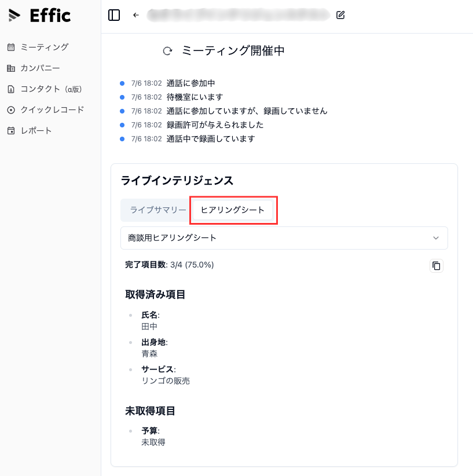Edit the meeting title with pencil icon
Image resolution: width=473 pixels, height=476 pixels.
click(340, 15)
